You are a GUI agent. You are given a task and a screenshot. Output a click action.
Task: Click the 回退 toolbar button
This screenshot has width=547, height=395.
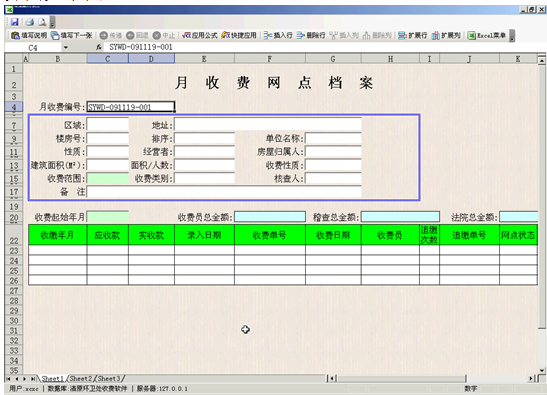click(137, 35)
